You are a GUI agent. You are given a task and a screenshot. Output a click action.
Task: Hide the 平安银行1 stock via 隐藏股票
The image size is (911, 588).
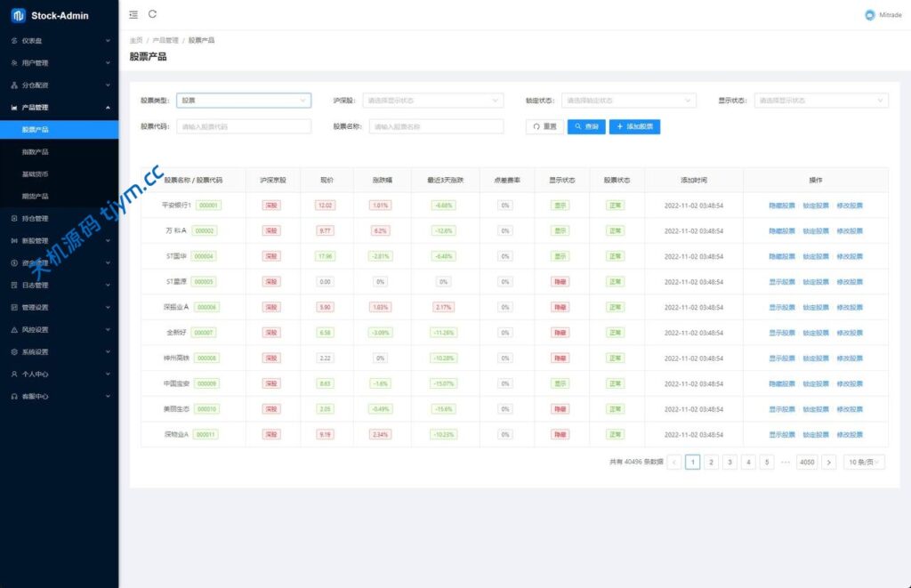tap(782, 205)
